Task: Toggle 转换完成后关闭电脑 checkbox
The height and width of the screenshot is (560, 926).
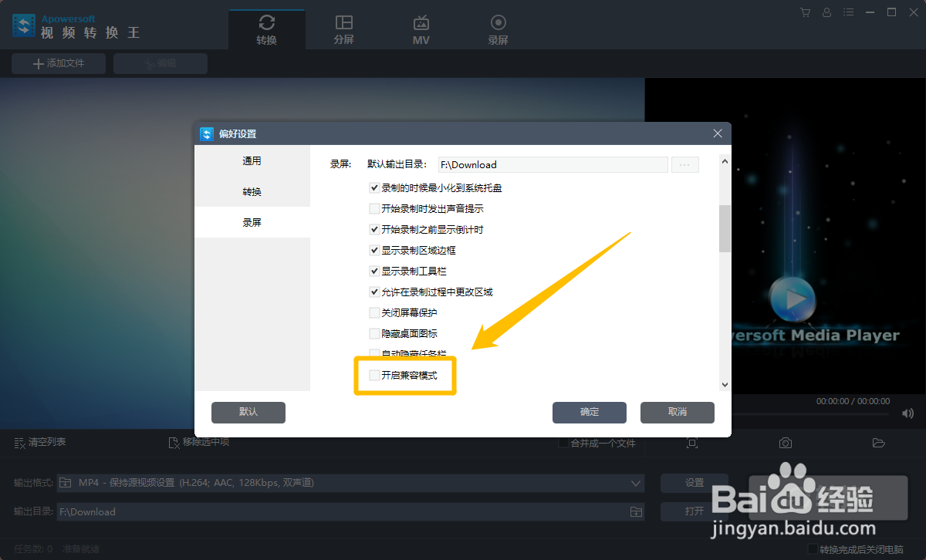Action: click(813, 549)
